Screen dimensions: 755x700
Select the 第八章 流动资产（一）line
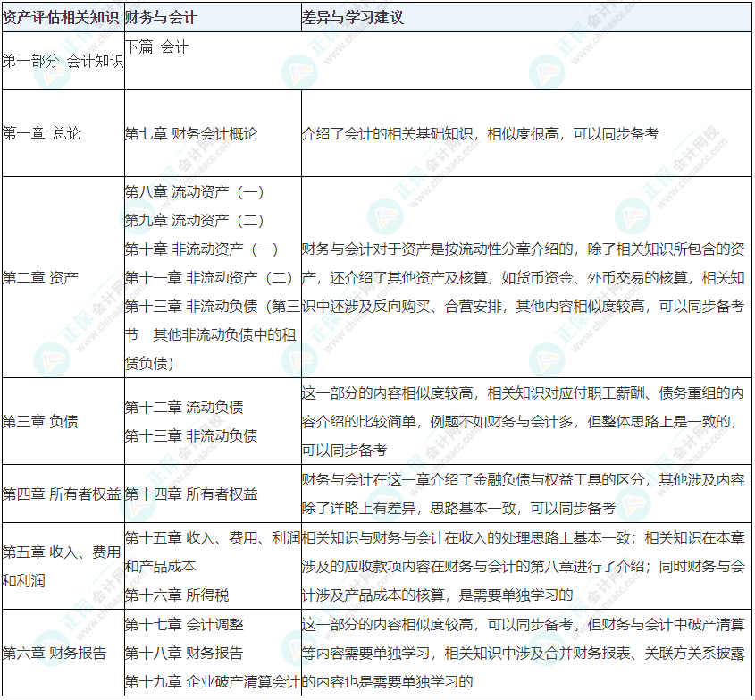pyautogui.click(x=194, y=191)
